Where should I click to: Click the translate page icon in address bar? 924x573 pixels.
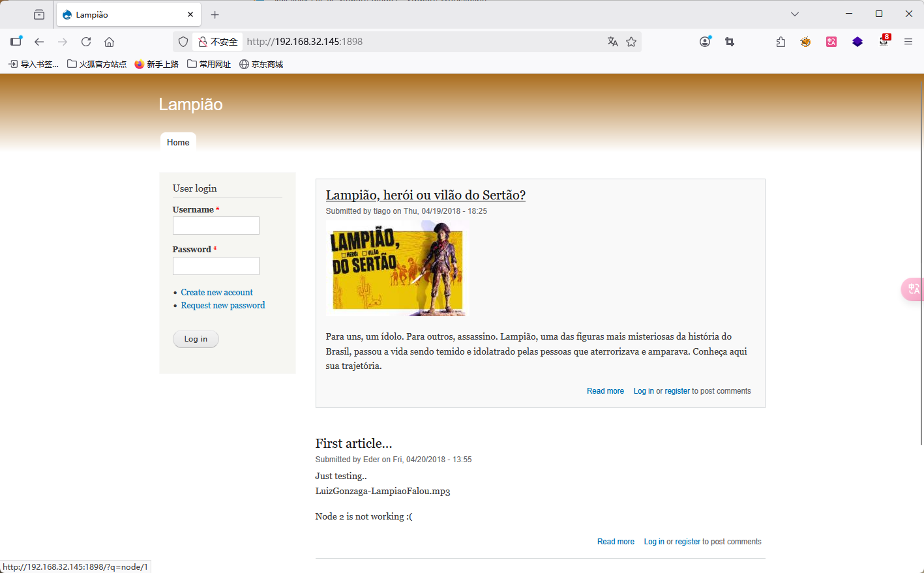pyautogui.click(x=612, y=42)
